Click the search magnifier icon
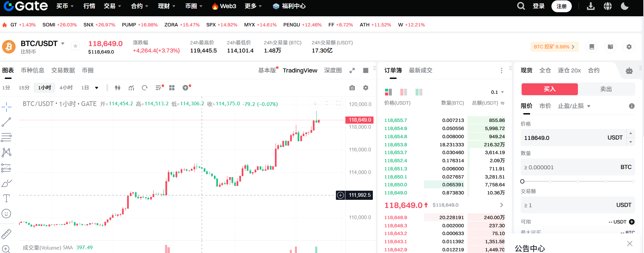Screen dimensions: 644x253 pyautogui.click(x=521, y=6)
